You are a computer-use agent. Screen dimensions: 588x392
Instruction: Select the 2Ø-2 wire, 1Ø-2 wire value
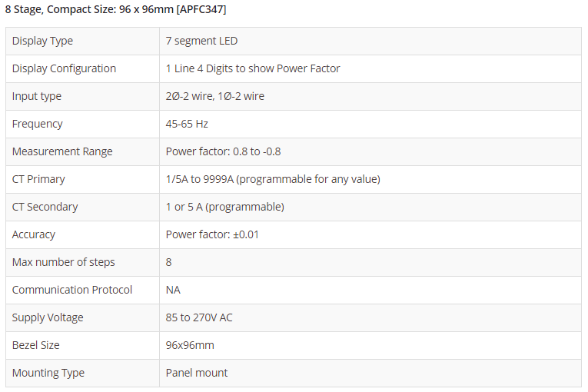[x=215, y=96]
